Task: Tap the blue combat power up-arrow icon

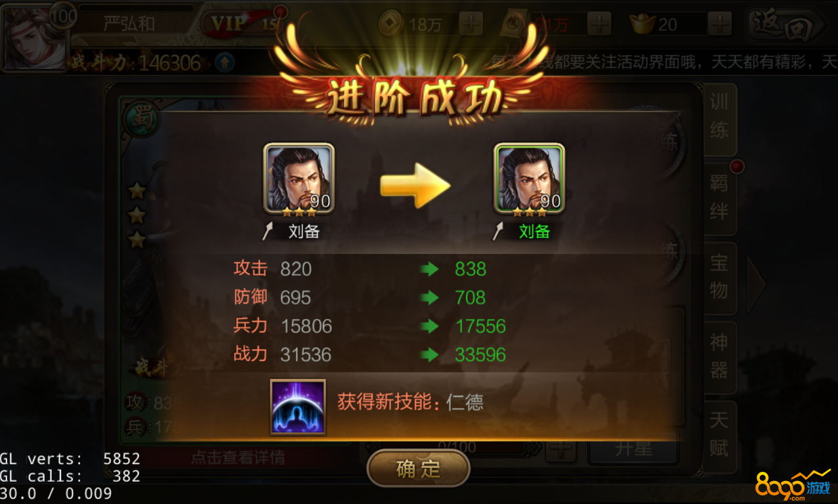Action: (x=224, y=63)
